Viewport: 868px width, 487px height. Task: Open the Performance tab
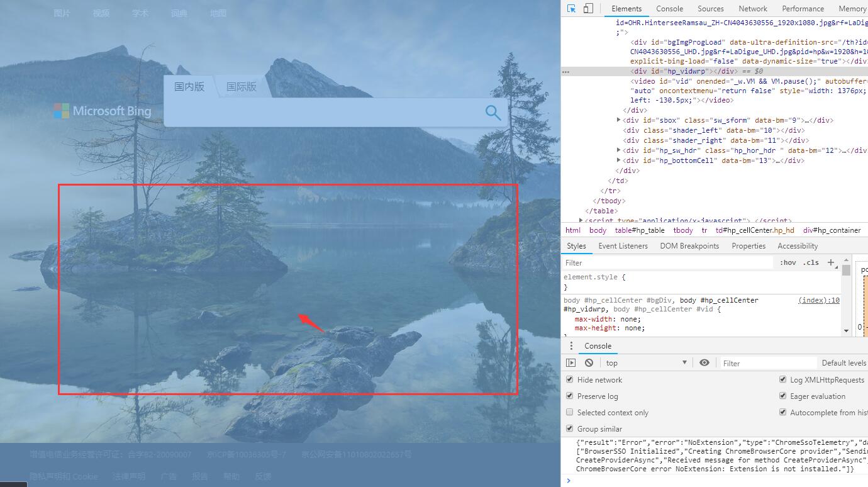pyautogui.click(x=803, y=9)
